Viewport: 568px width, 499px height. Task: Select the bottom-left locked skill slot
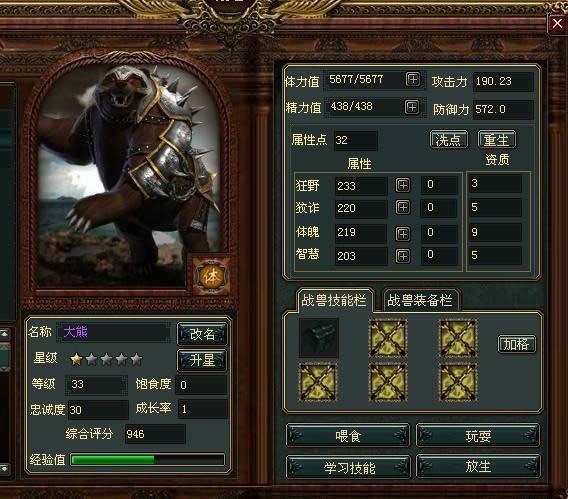(x=318, y=382)
